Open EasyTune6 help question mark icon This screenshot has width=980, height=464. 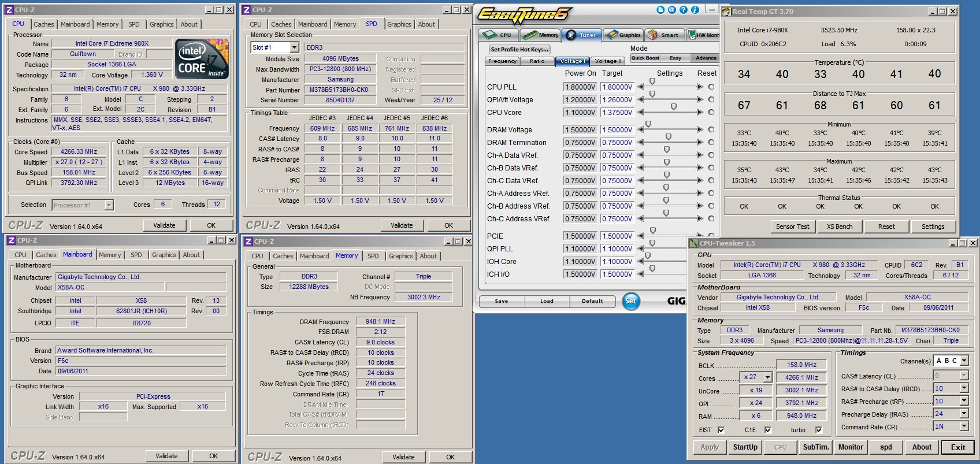[684, 10]
